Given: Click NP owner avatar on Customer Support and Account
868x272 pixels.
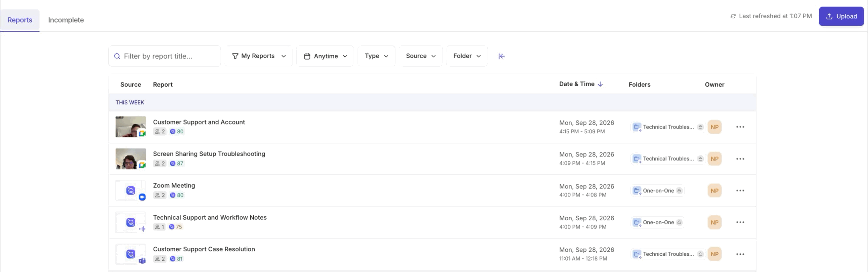Looking at the screenshot, I should pos(715,127).
